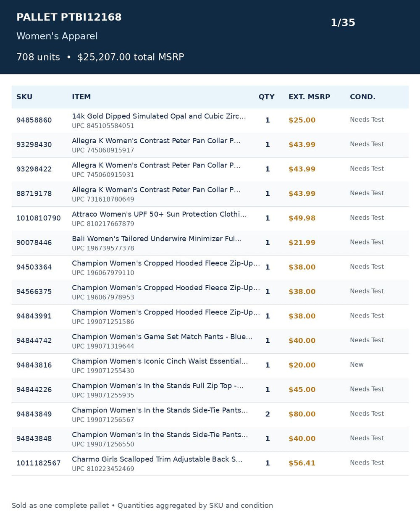The height and width of the screenshot is (525, 420).
Task: Select the page indicator 1/35
Action: [x=343, y=23]
